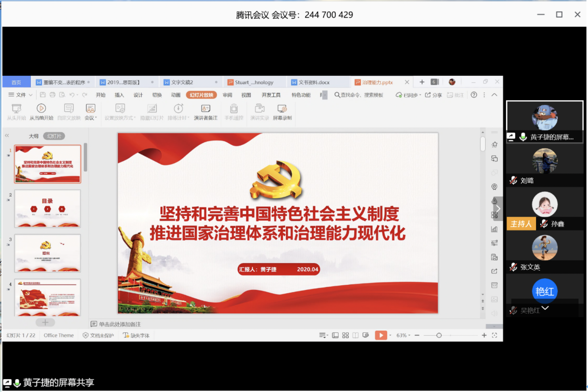Image resolution: width=588 pixels, height=392 pixels.
Task: Click the play slideshow button in status bar
Action: (380, 335)
